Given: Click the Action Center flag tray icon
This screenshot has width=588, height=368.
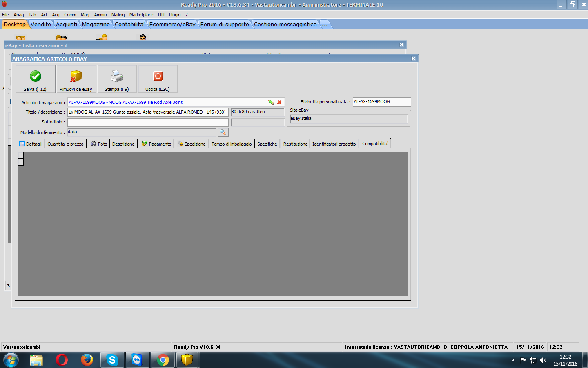Looking at the screenshot, I should (x=523, y=360).
